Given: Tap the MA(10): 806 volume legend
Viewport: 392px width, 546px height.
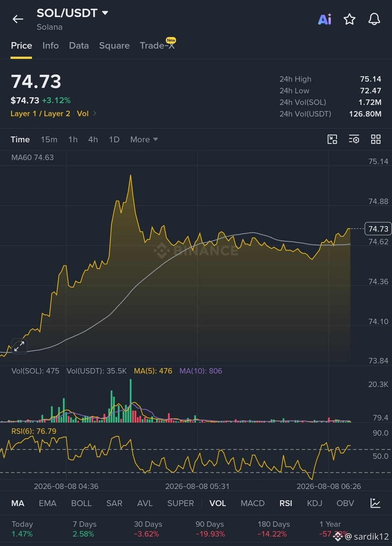Looking at the screenshot, I should [x=201, y=371].
